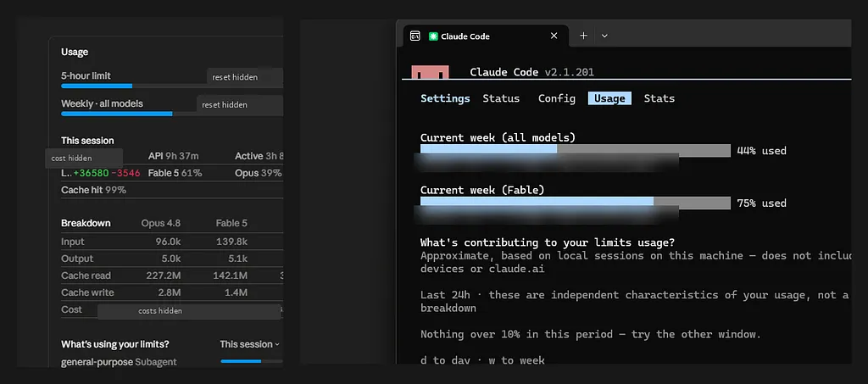Image resolution: width=868 pixels, height=384 pixels.
Task: Click 'Nothing over 10% in this period' message
Action: pyautogui.click(x=591, y=334)
